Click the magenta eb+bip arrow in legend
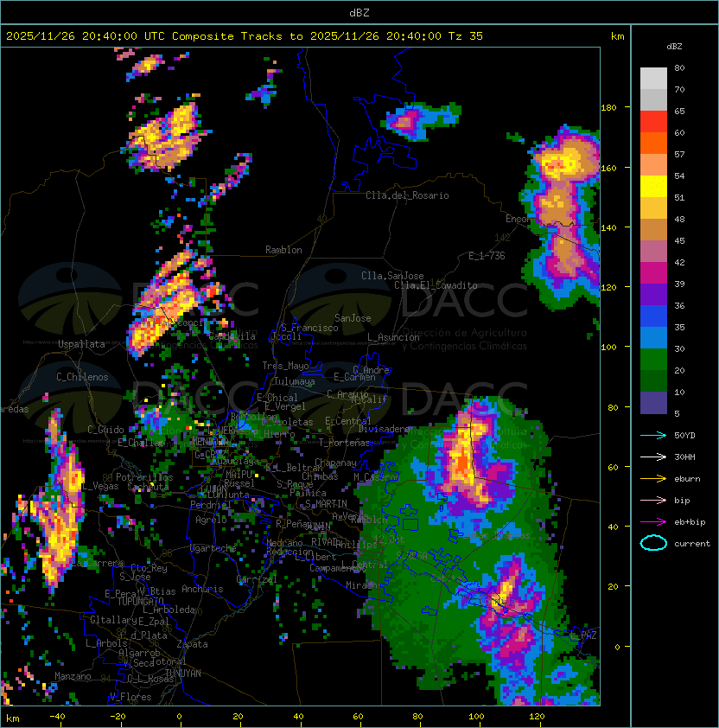The width and height of the screenshot is (719, 728). 653,522
